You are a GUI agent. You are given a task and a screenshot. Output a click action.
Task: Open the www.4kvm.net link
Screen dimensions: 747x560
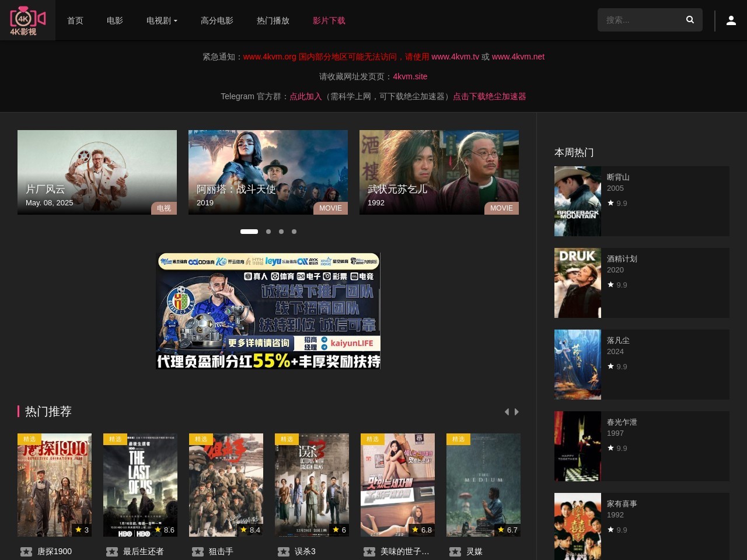(x=518, y=57)
